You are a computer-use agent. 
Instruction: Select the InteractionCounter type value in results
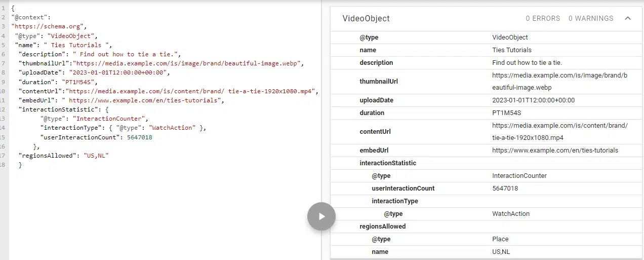pyautogui.click(x=519, y=176)
